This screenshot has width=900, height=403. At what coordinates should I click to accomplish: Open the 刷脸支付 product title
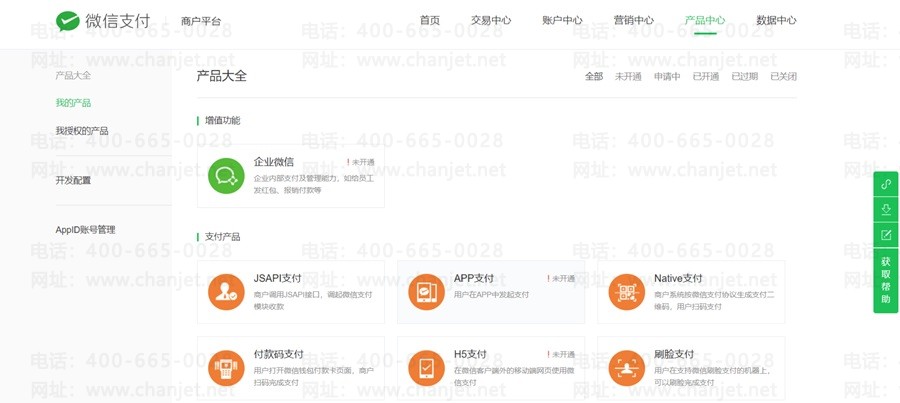[674, 354]
